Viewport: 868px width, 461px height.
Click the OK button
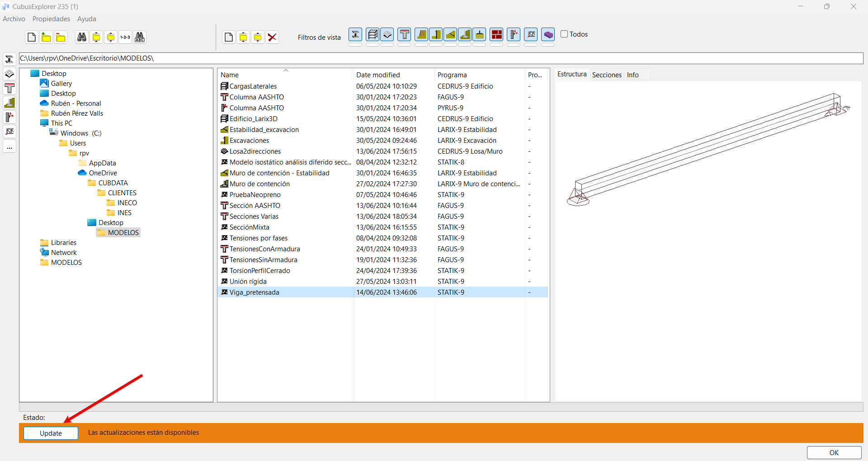pyautogui.click(x=834, y=452)
